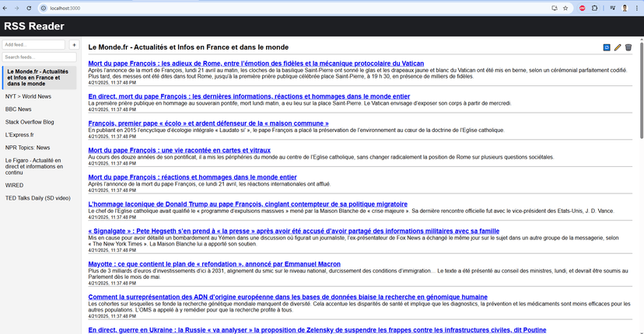Click timestamp under 'François, premier pape « écolo »' article
This screenshot has width=644, height=334.
pyautogui.click(x=112, y=137)
